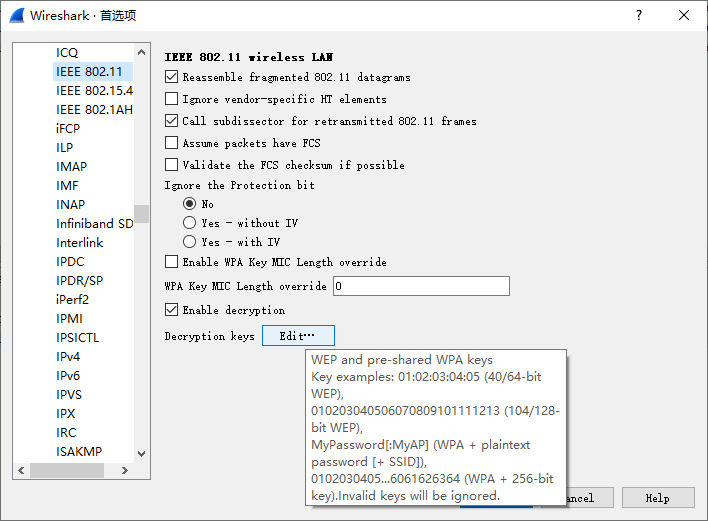The image size is (708, 521).
Task: Select IPv6 in the protocol list
Action: point(68,375)
